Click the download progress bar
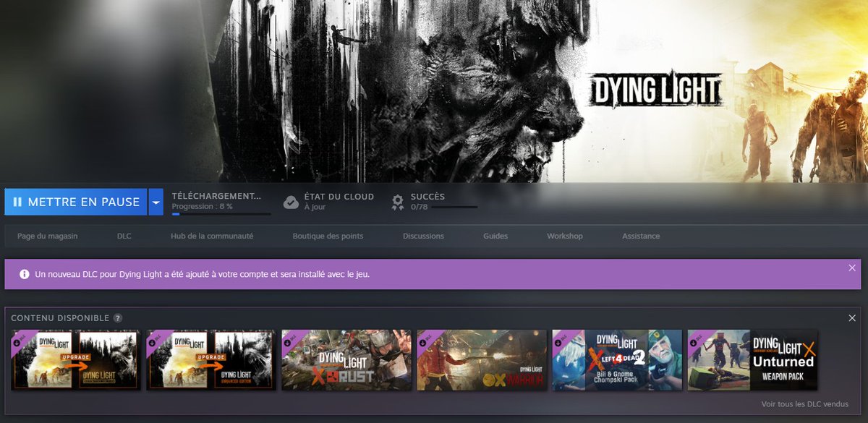This screenshot has height=423, width=868. [x=221, y=213]
